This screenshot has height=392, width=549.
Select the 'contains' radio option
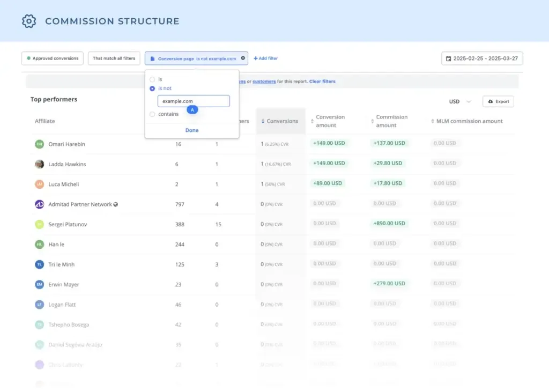coord(152,114)
